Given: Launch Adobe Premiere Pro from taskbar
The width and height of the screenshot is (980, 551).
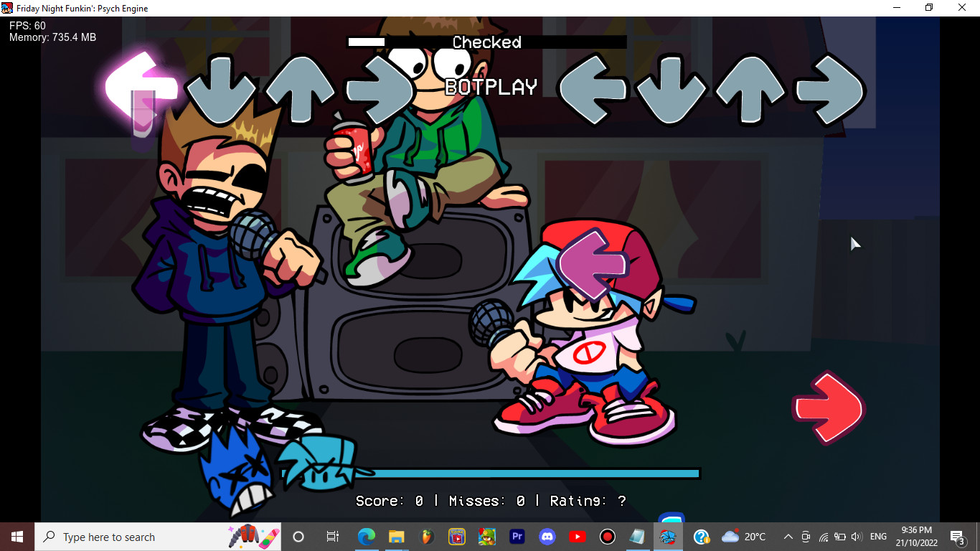Looking at the screenshot, I should tap(517, 537).
